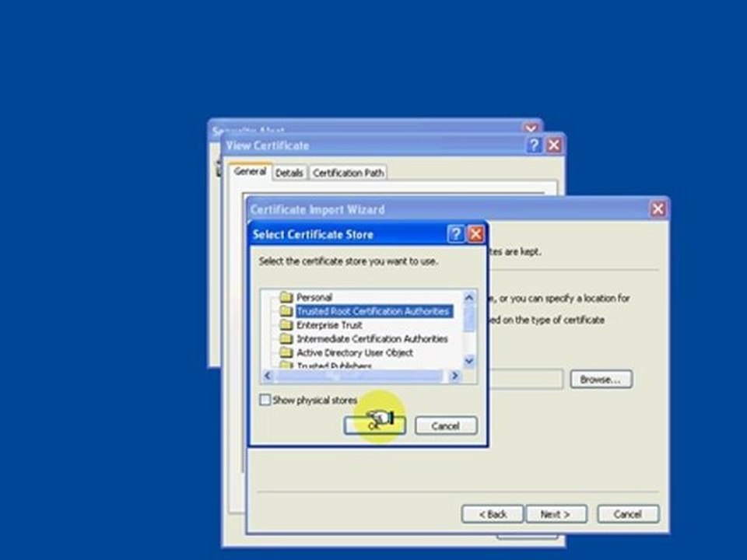The width and height of the screenshot is (747, 560).
Task: Click the certificate store path field
Action: click(x=526, y=380)
